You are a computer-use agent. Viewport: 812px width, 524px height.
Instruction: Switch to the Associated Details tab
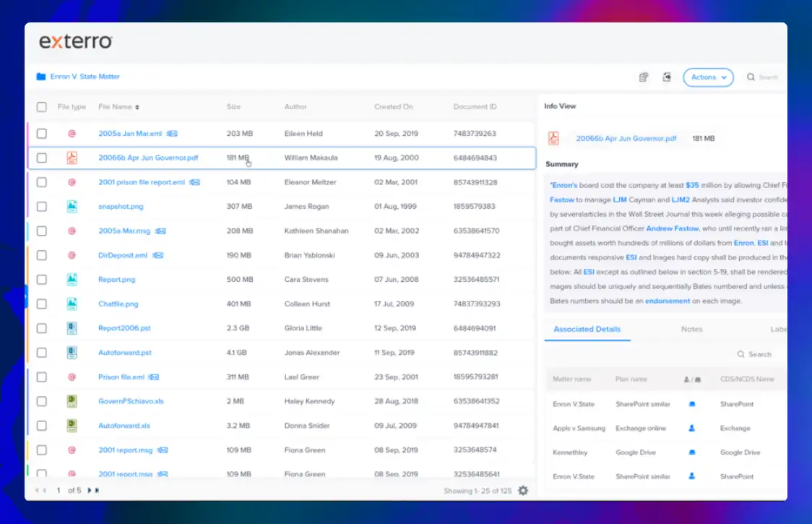click(x=587, y=329)
